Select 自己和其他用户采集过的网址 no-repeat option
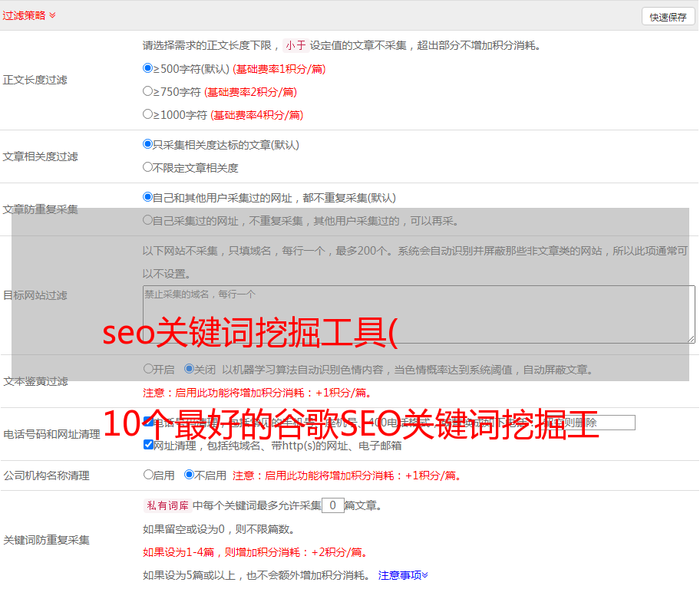Screen dimensions: 700x589 148,197
